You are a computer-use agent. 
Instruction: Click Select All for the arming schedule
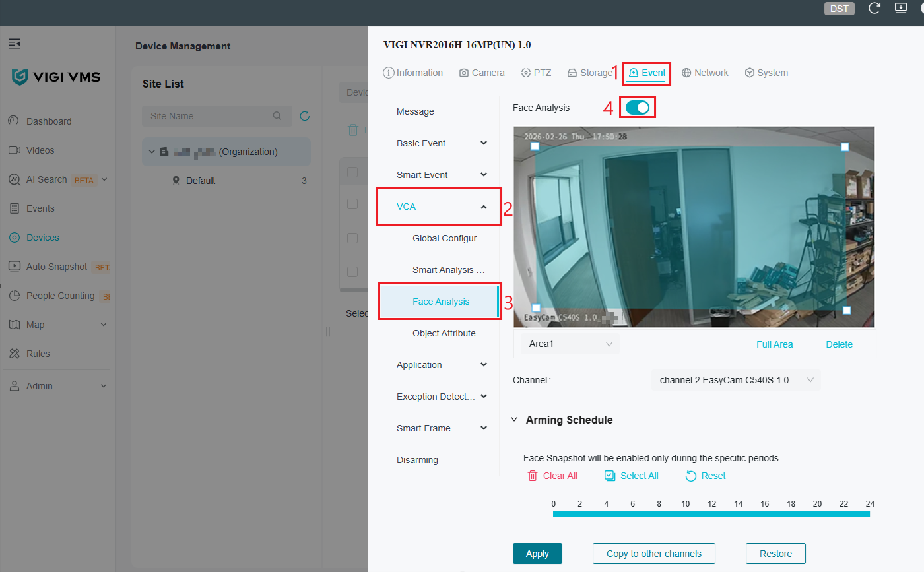point(631,475)
